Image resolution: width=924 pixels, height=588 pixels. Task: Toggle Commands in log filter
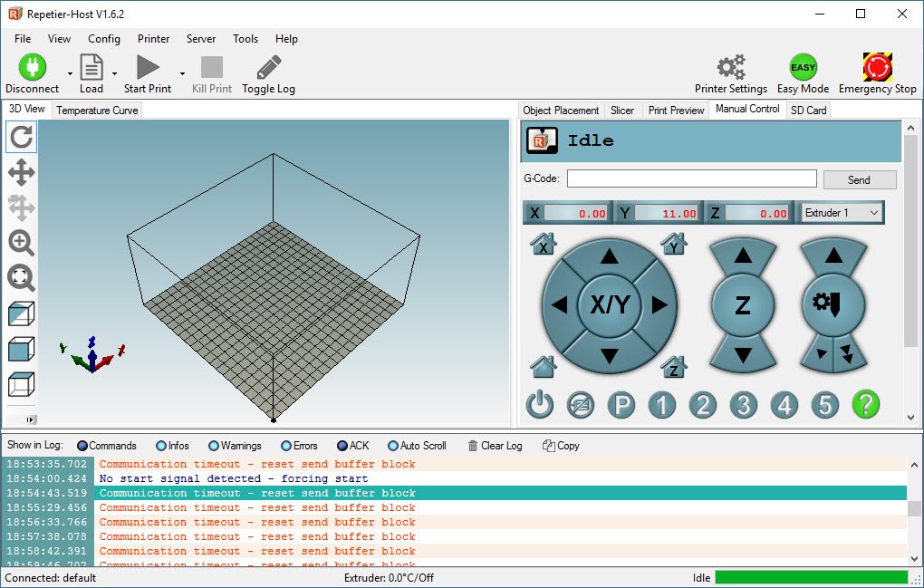click(107, 446)
